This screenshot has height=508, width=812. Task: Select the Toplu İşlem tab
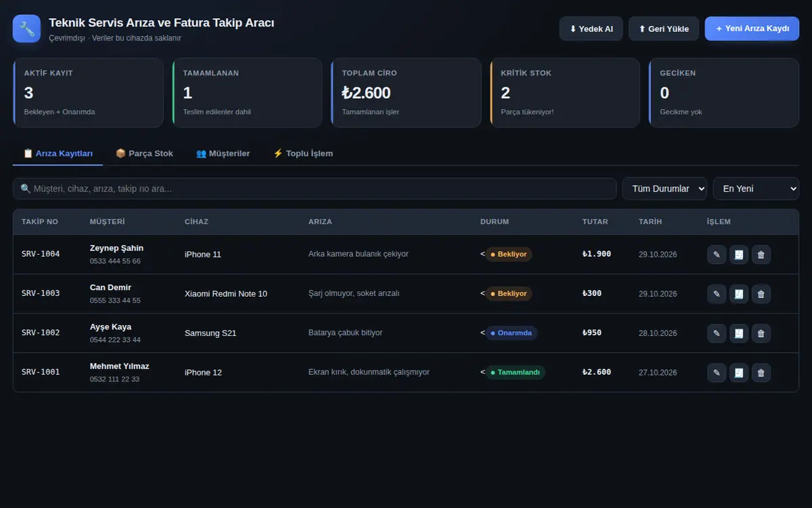click(x=302, y=154)
